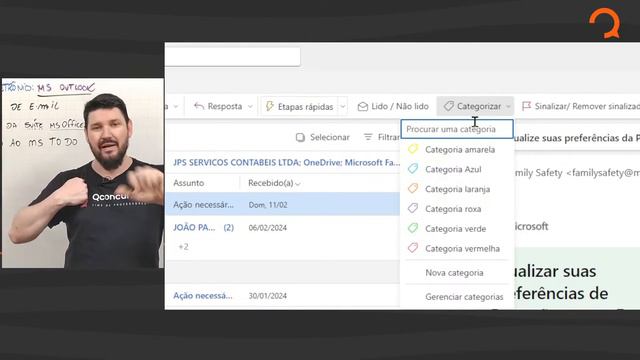
Task: Select the Ação necessár... email dated Dom, 11/02
Action: (x=282, y=204)
